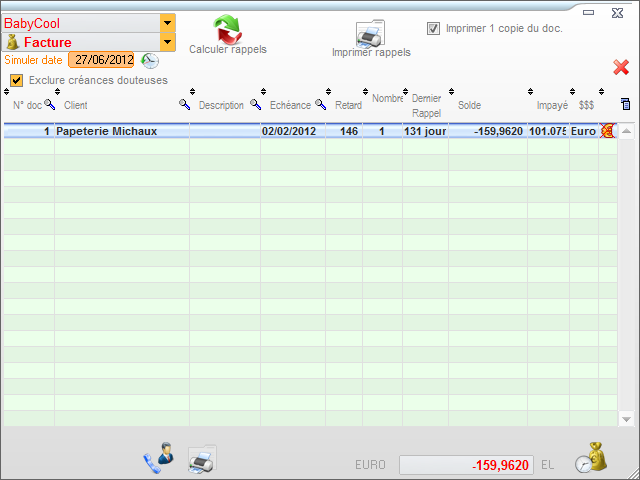The image size is (640, 480).
Task: Toggle the Exclure créances douteuses checkbox
Action: 17,80
